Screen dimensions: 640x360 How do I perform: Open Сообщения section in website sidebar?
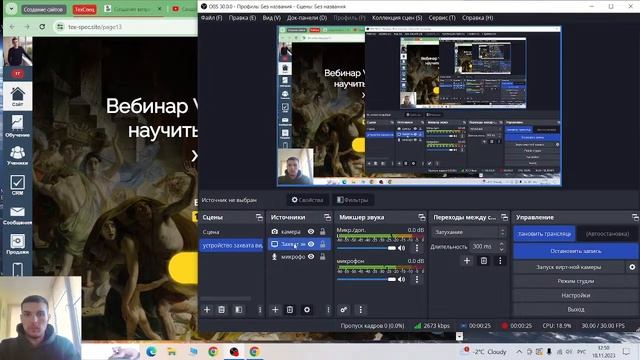[17, 215]
